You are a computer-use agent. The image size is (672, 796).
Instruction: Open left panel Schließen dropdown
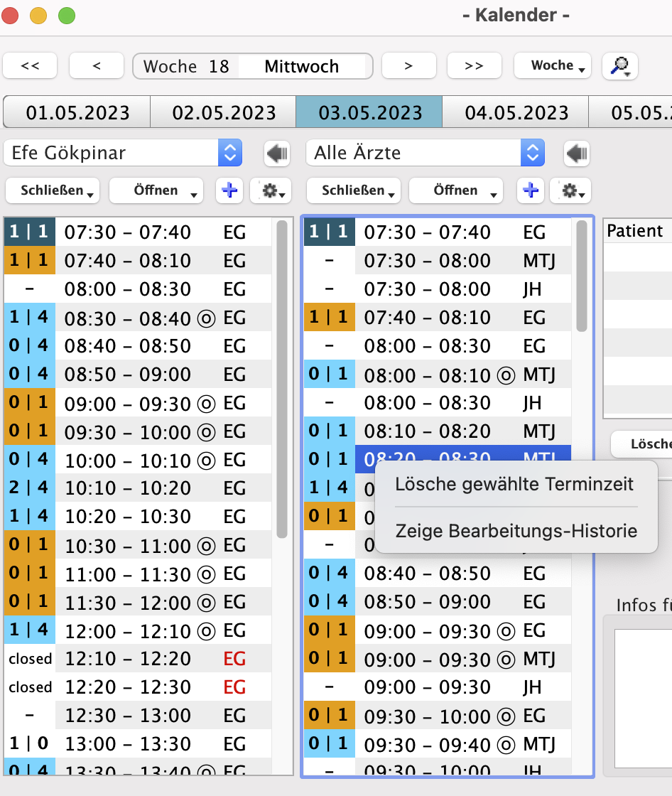click(53, 190)
